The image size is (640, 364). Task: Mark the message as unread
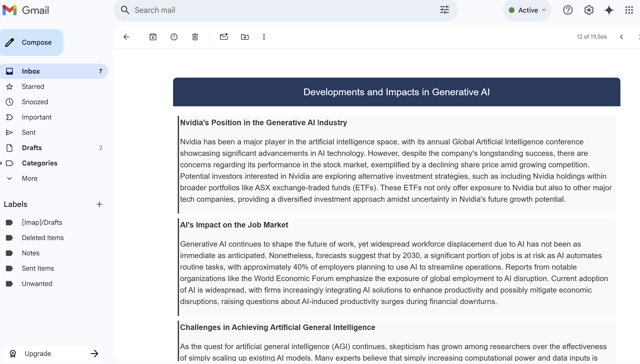(223, 37)
